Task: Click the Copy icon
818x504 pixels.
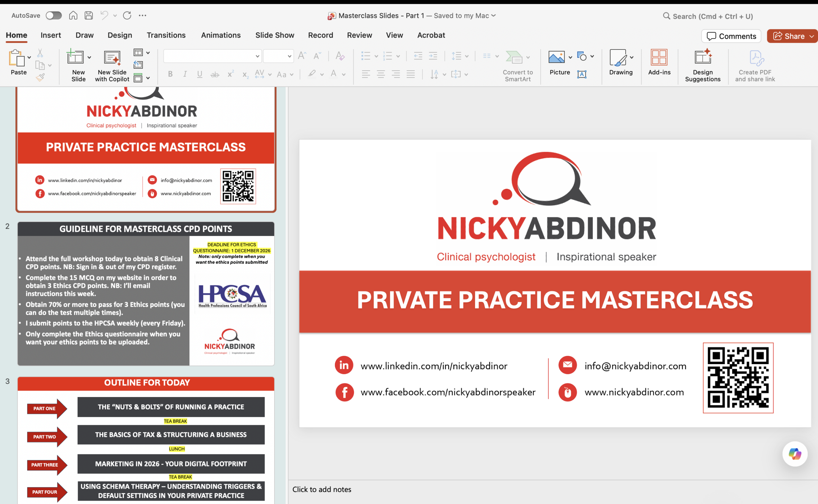Action: (x=40, y=65)
